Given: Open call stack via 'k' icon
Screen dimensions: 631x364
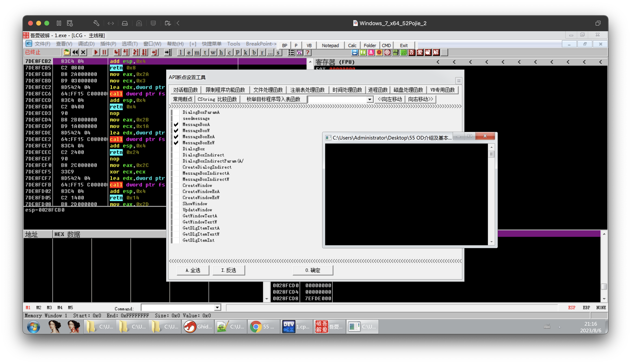Looking at the screenshot, I should click(246, 52).
